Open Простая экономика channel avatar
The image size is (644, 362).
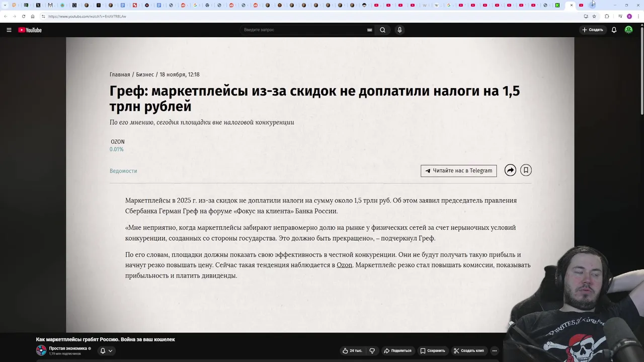pos(41,350)
